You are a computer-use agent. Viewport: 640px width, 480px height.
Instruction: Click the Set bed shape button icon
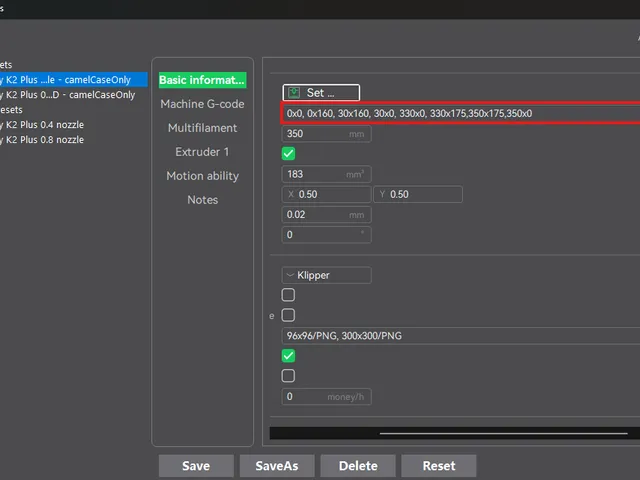pyautogui.click(x=294, y=93)
